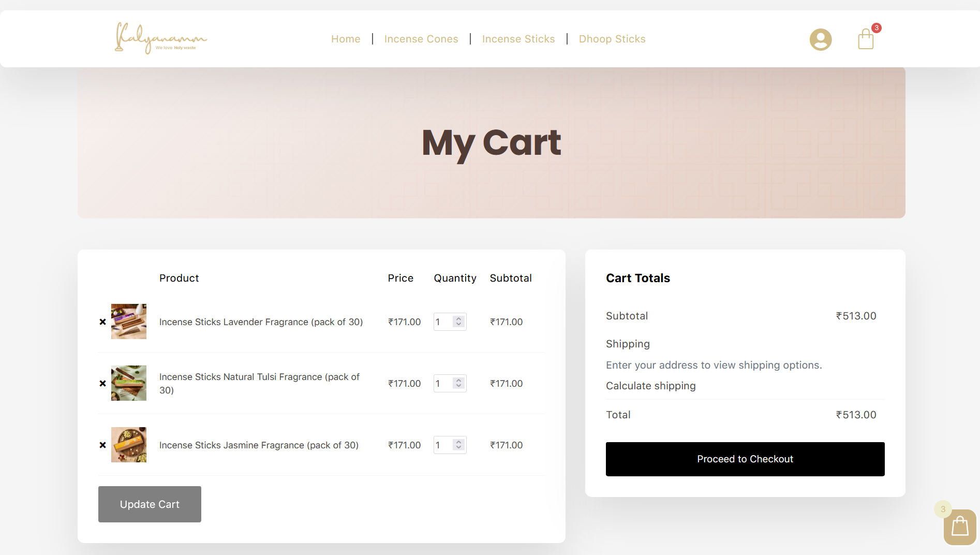Screen dimensions: 980x555
Task: Remove Jasmine Fragrance item from cart
Action: (102, 445)
